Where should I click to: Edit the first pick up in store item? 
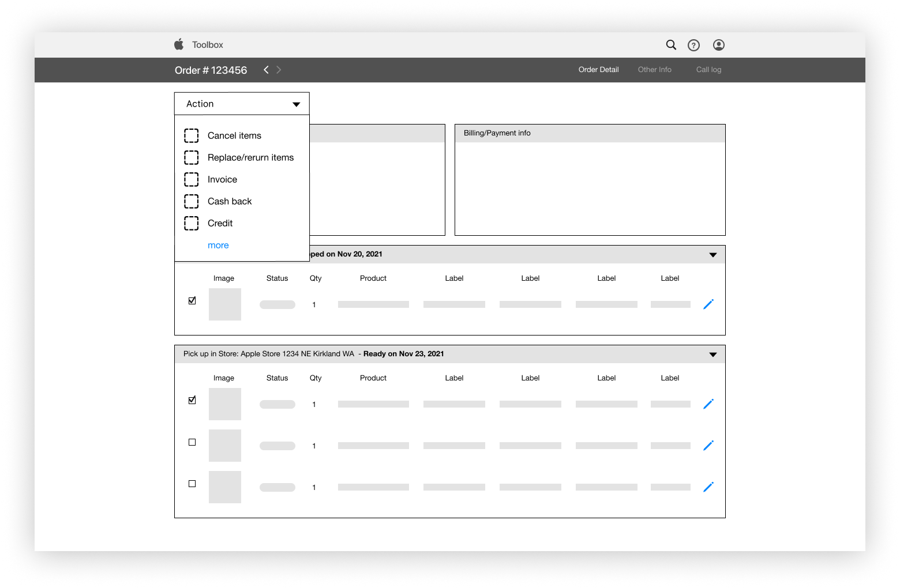[x=708, y=404]
